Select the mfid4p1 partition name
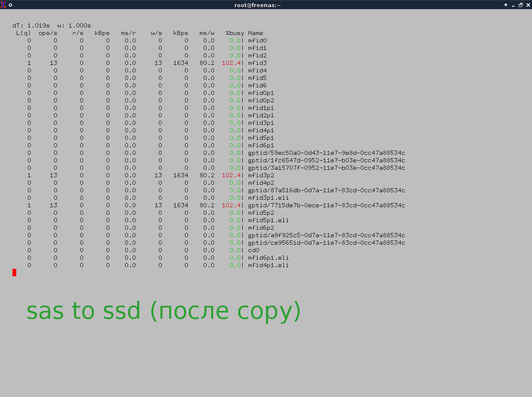 coord(261,130)
